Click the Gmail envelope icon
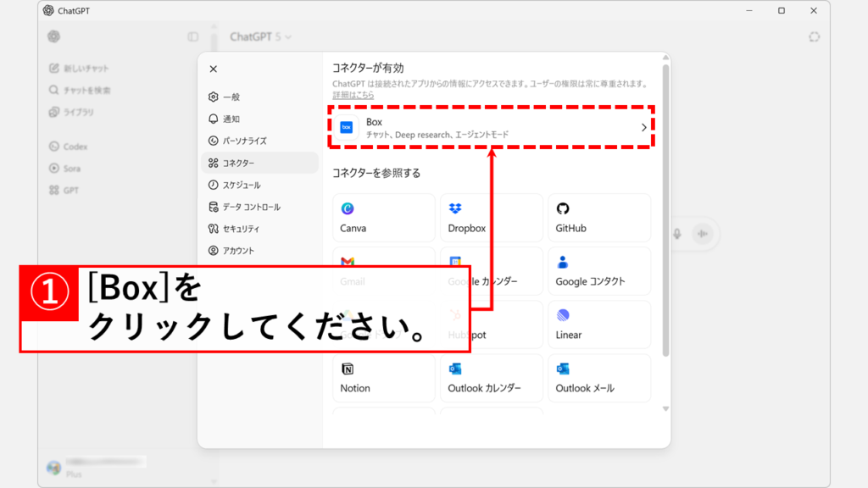This screenshot has width=868, height=488. 348,261
